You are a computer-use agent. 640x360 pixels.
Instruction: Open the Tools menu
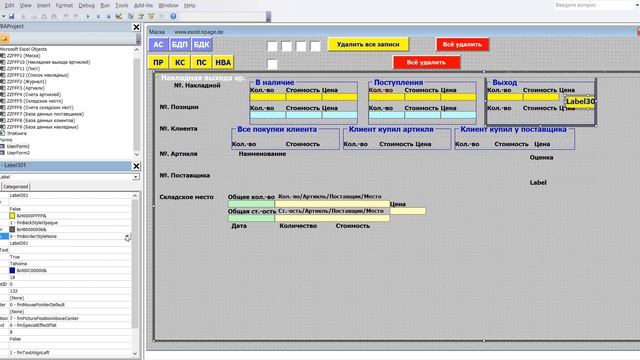[x=122, y=5]
